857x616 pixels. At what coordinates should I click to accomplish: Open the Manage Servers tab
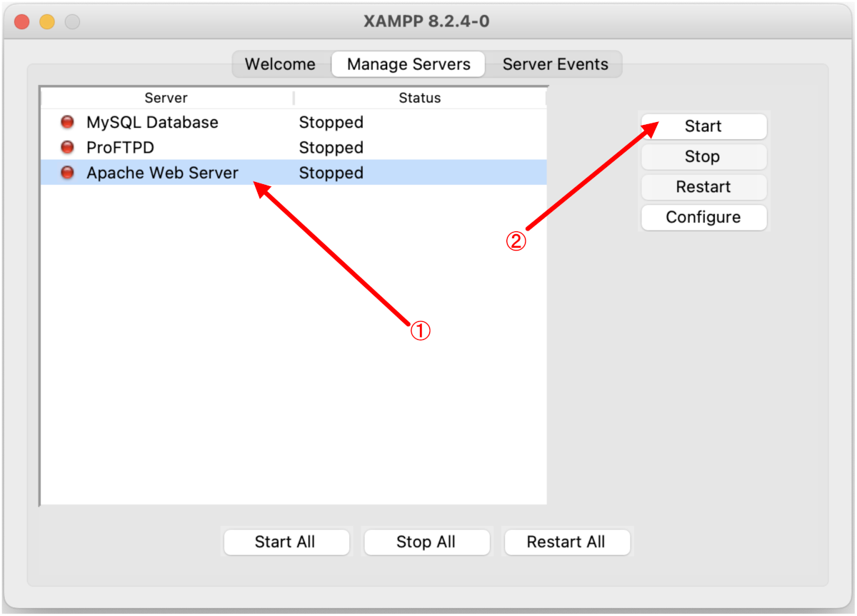pyautogui.click(x=409, y=64)
